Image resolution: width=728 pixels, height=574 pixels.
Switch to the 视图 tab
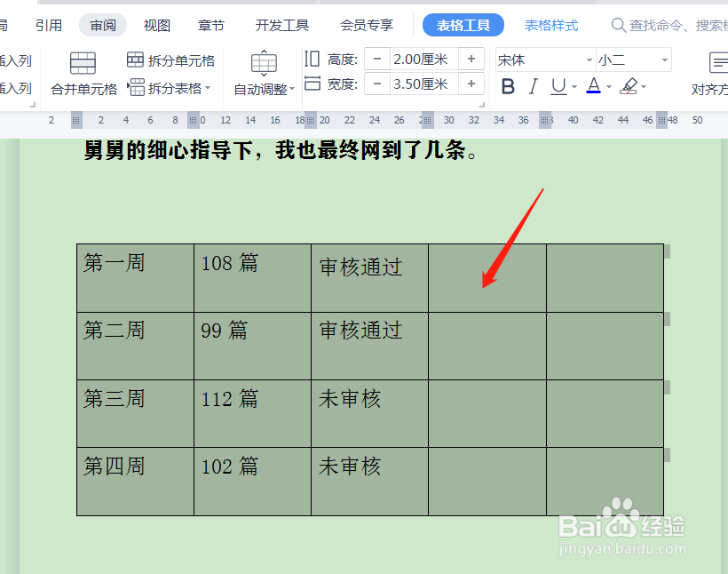(x=157, y=25)
